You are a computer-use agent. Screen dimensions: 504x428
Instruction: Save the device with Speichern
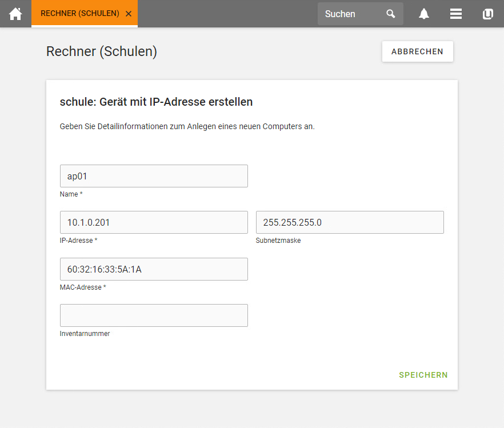[x=423, y=375]
